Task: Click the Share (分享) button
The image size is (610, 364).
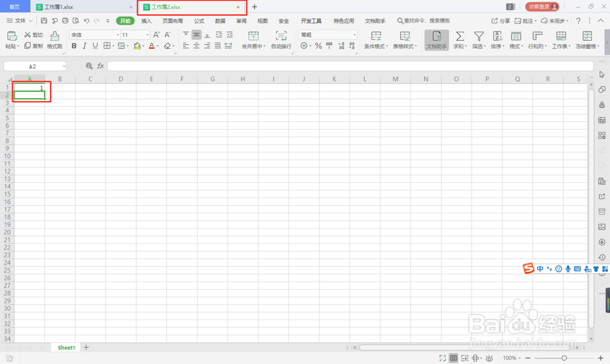Action: click(x=501, y=21)
